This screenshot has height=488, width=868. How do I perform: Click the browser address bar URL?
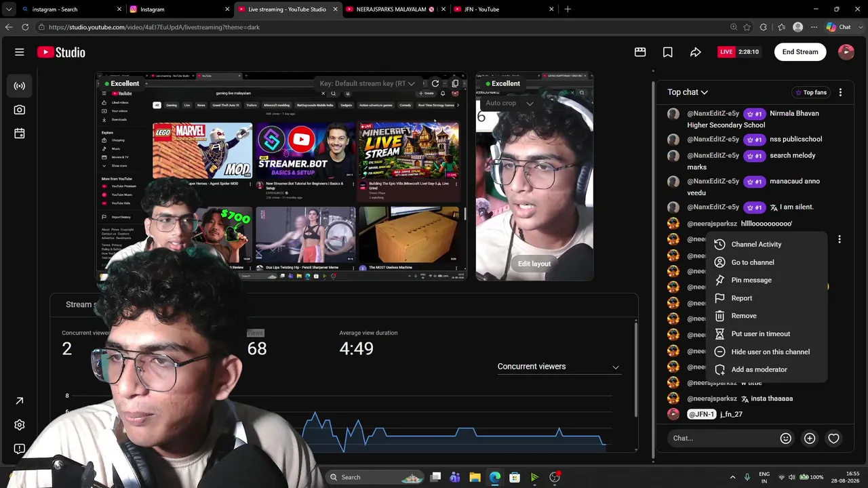click(x=154, y=27)
